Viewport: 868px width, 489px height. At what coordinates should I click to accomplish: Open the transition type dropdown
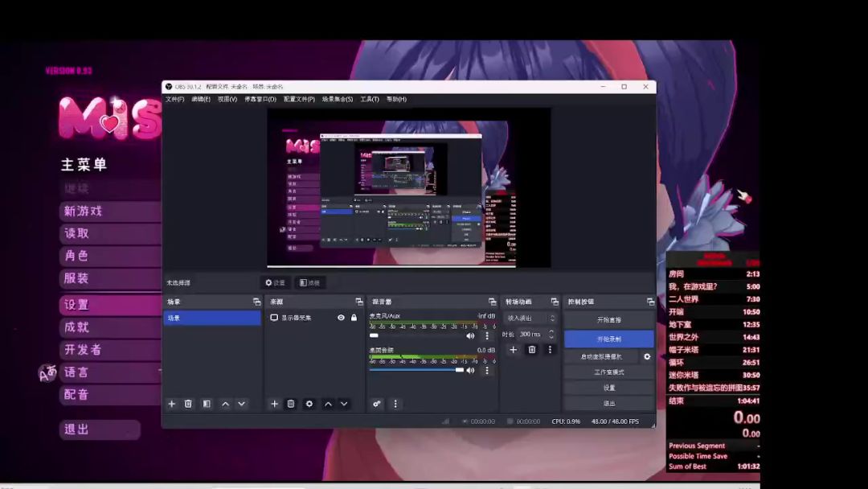[530, 318]
